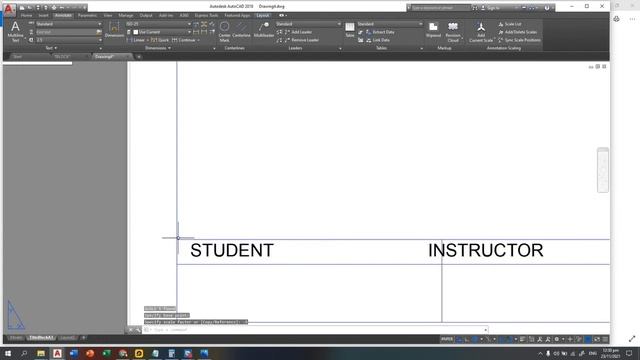Screen dimensions: 640x360
Task: Open the Windows notification center
Action: [x=629, y=353]
